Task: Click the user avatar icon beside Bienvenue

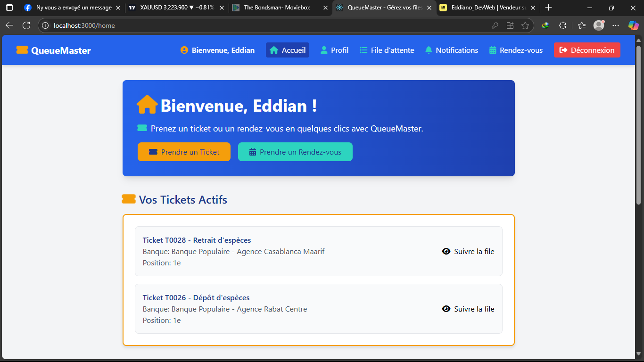Action: pos(184,50)
